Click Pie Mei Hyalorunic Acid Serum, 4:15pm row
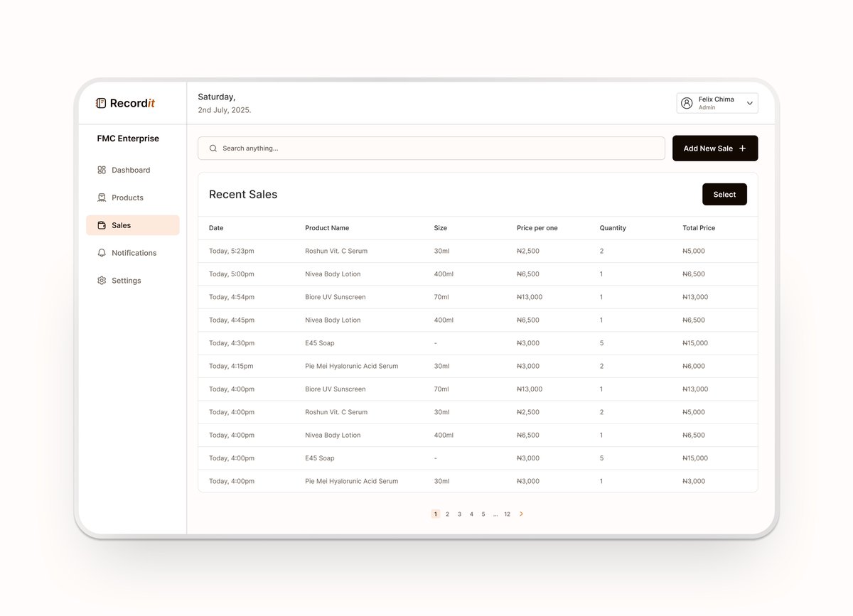The height and width of the screenshot is (616, 853). coord(352,366)
